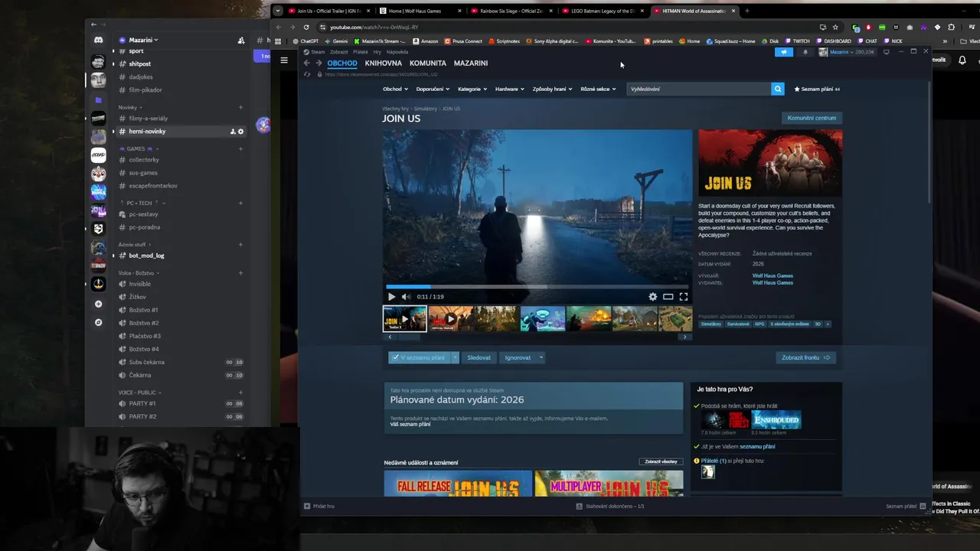Go back in Steam navigation
The width and height of the screenshot is (980, 551).
307,63
